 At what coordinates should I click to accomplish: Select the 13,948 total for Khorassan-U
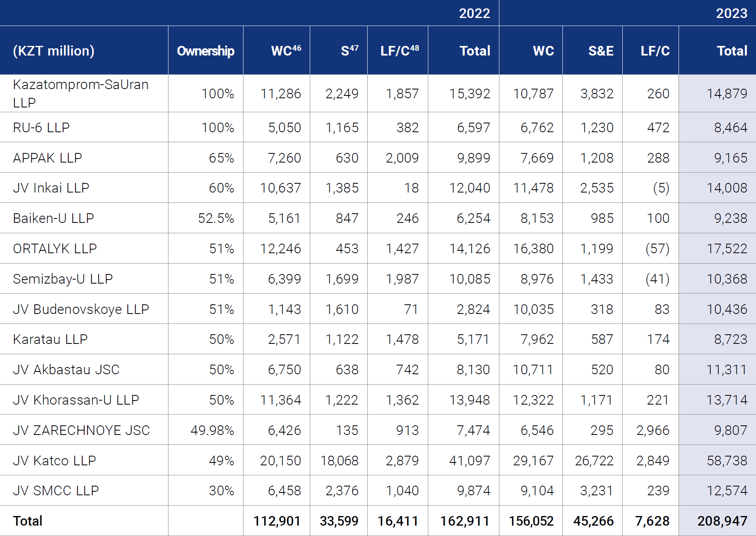[470, 400]
